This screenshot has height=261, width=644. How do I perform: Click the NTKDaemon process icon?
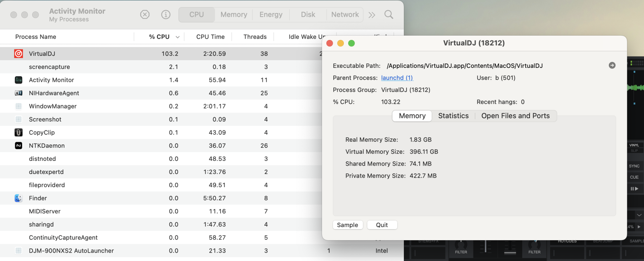tap(18, 146)
